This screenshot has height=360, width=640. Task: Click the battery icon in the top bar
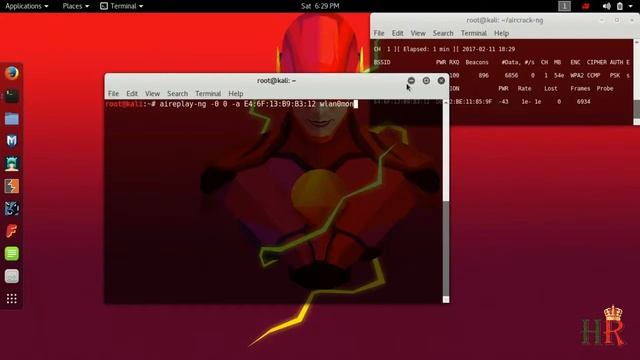pyautogui.click(x=620, y=6)
